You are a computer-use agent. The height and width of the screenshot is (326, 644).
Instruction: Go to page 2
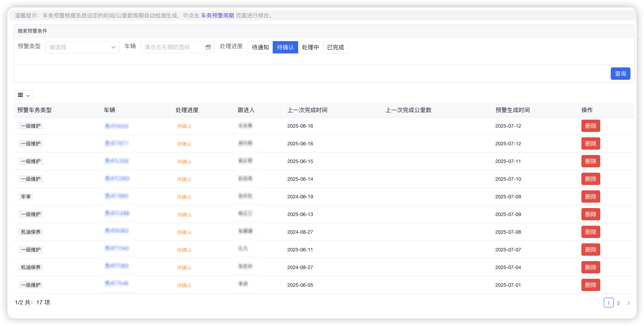click(x=619, y=303)
